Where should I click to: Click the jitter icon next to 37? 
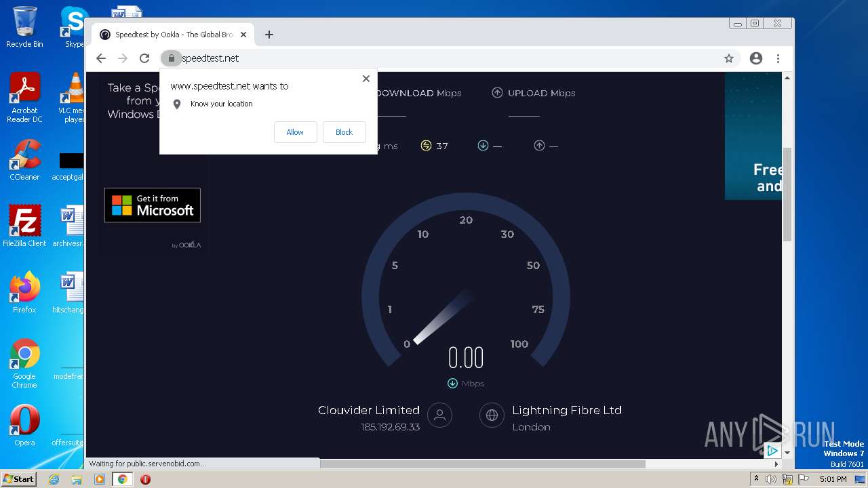click(426, 146)
